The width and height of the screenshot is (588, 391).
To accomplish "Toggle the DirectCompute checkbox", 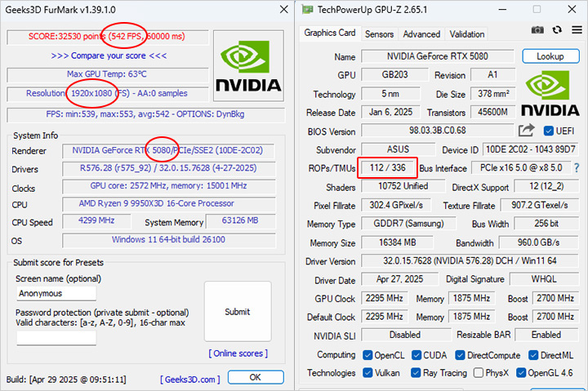I will click(x=460, y=355).
